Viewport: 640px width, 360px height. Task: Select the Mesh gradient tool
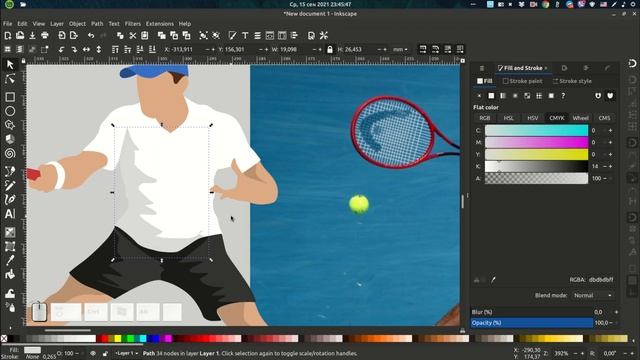[x=10, y=247]
